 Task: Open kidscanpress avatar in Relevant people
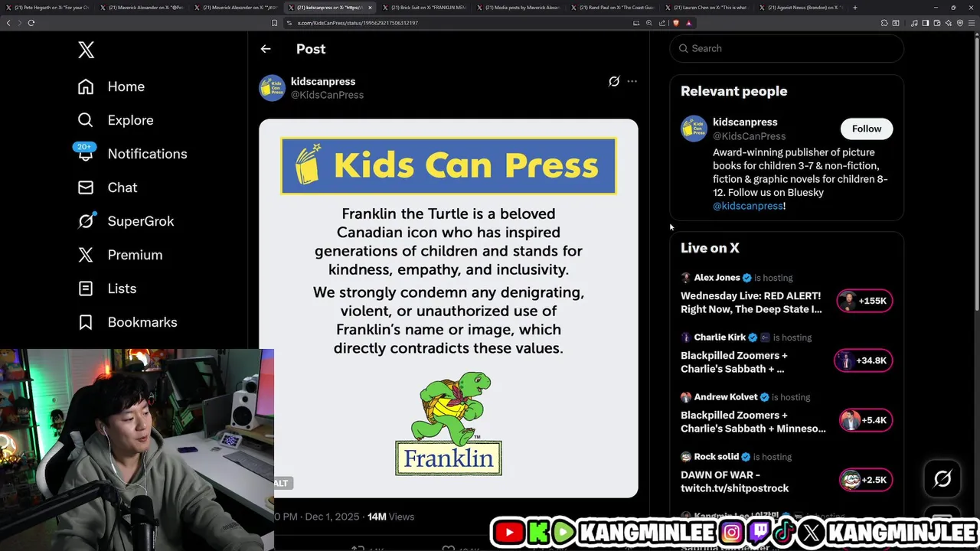(694, 129)
